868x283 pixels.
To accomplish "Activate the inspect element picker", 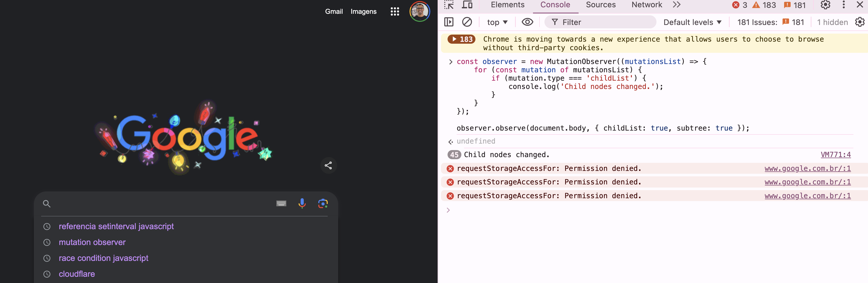I will [x=449, y=5].
